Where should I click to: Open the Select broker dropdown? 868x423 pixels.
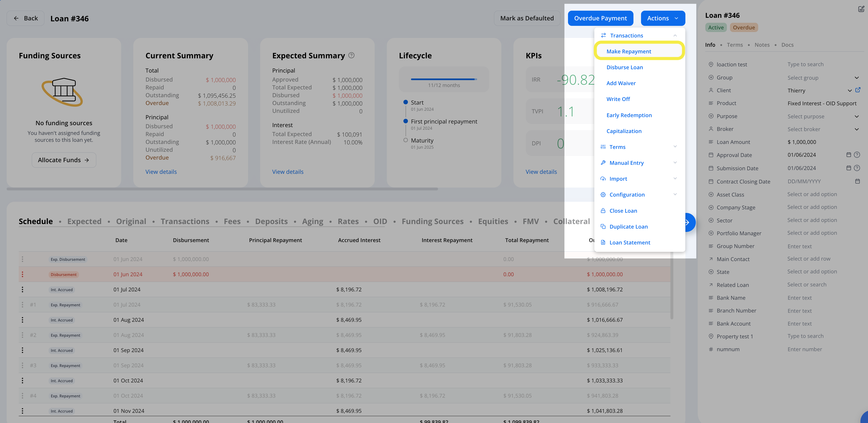tap(823, 129)
